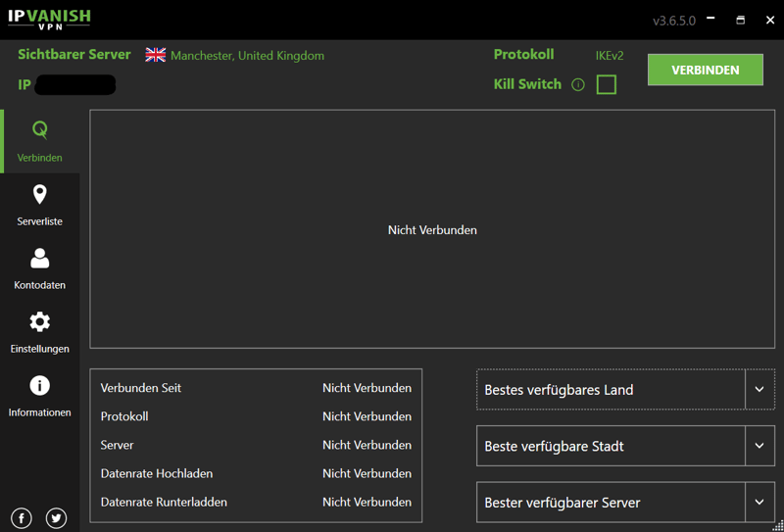Switch to the Serverliste tab label
The width and height of the screenshot is (784, 532).
[x=39, y=221]
